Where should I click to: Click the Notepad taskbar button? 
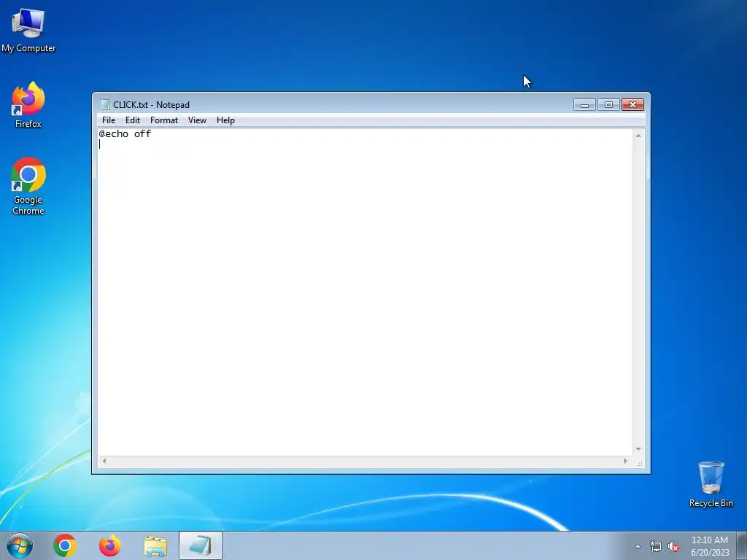(x=201, y=545)
